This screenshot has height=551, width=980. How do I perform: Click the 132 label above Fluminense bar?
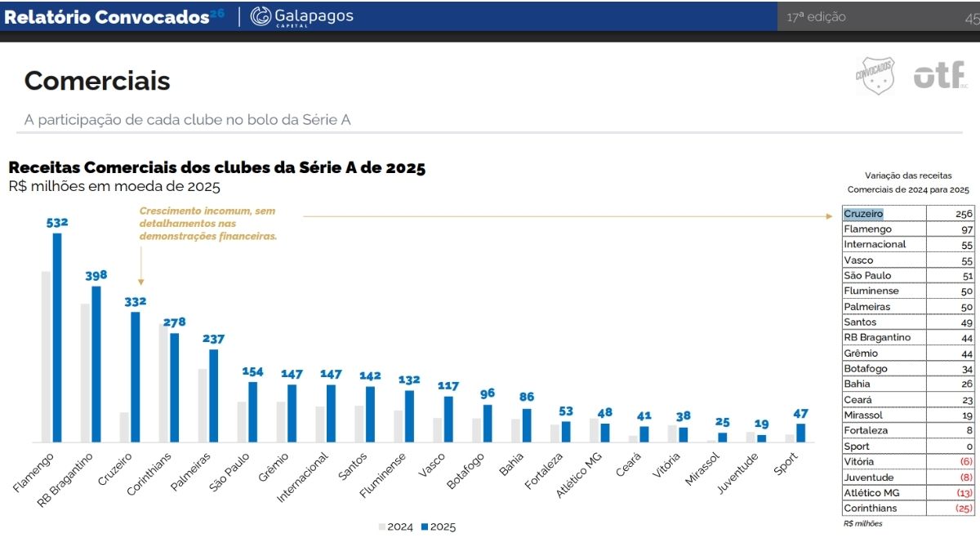coord(409,380)
